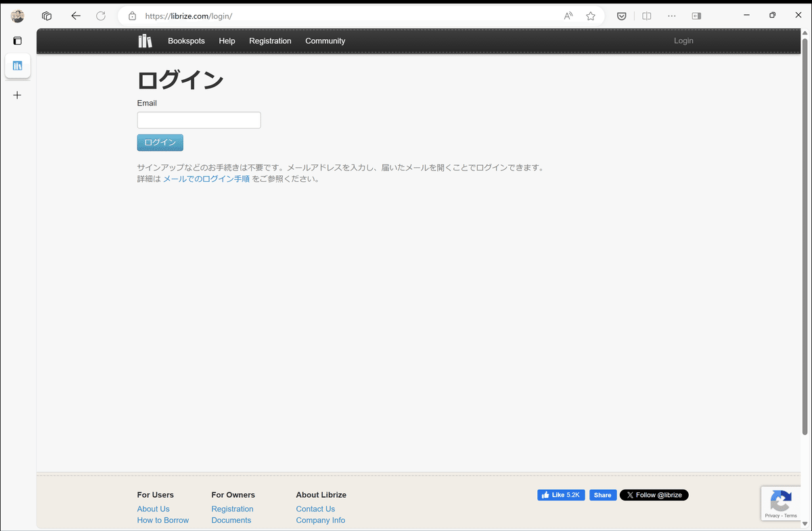The width and height of the screenshot is (812, 531).
Task: Open the Registration nav item
Action: [270, 41]
